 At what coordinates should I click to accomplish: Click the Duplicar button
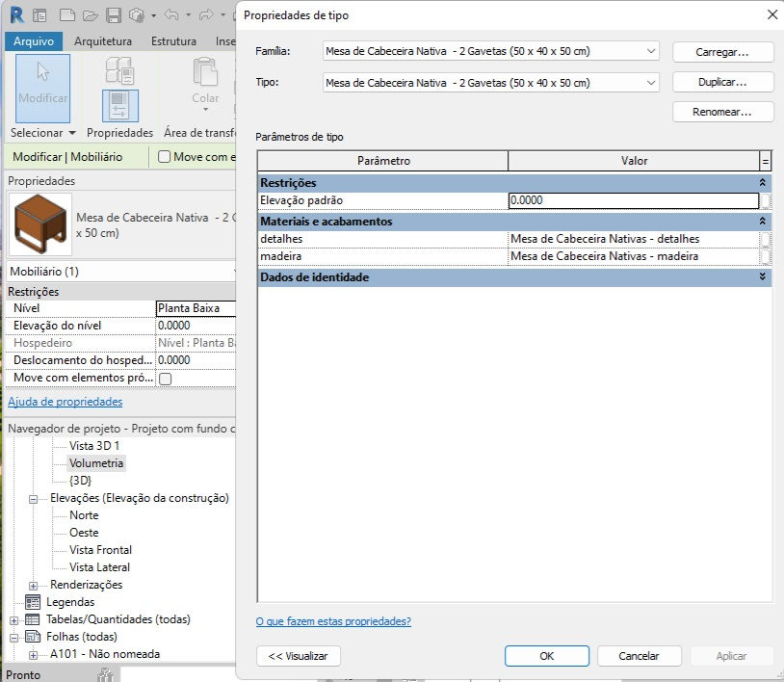click(722, 82)
